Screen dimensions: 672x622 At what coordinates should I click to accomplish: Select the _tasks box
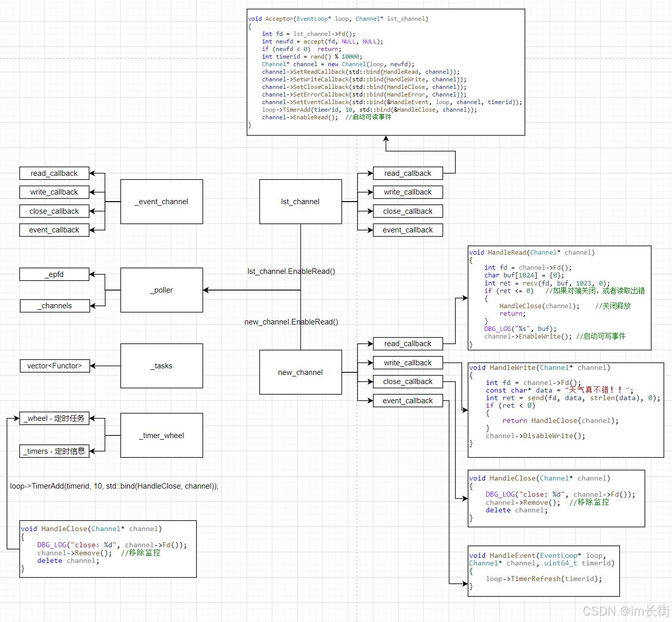coord(162,366)
